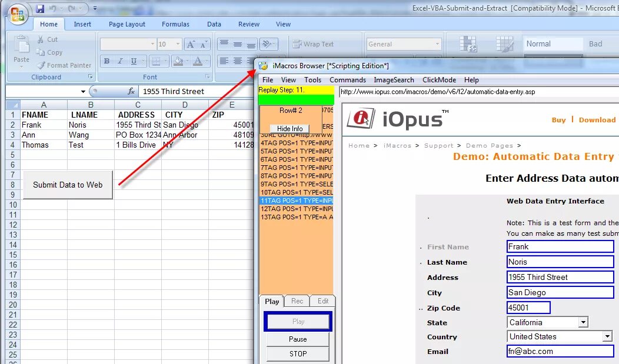The image size is (619, 364).
Task: Click the Save icon in quick access toolbar
Action: (40, 8)
